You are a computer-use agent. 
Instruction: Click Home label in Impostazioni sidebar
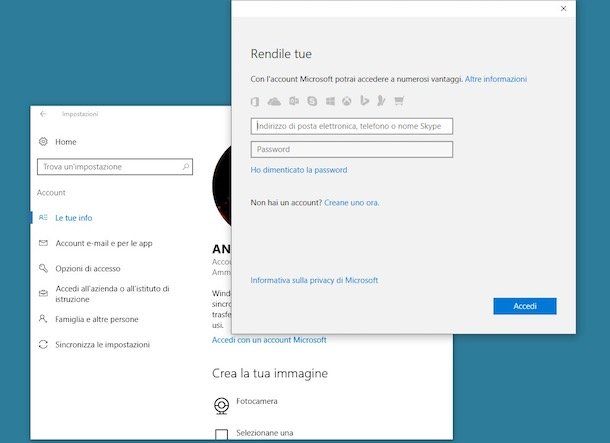pos(66,142)
